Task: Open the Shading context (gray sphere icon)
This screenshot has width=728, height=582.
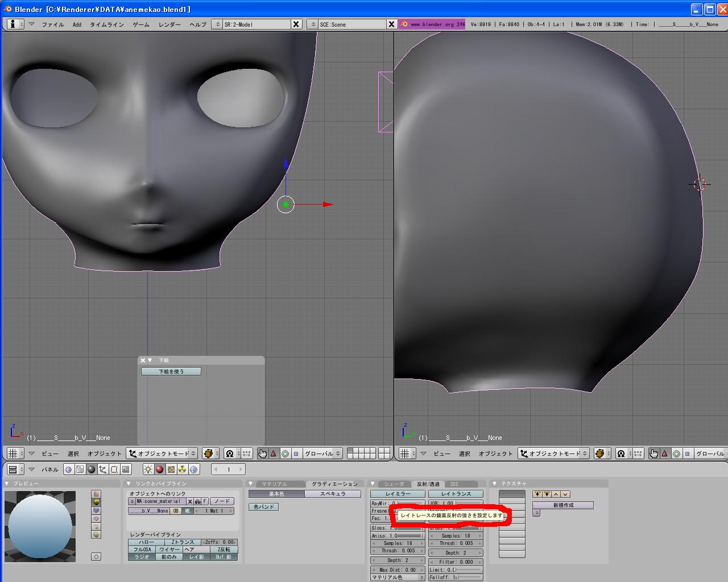Action: point(91,469)
